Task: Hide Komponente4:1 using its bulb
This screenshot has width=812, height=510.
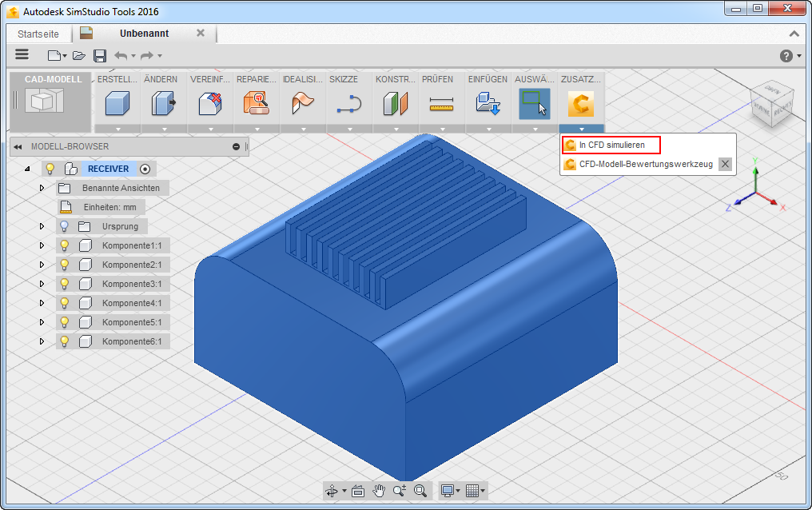Action: coord(64,303)
